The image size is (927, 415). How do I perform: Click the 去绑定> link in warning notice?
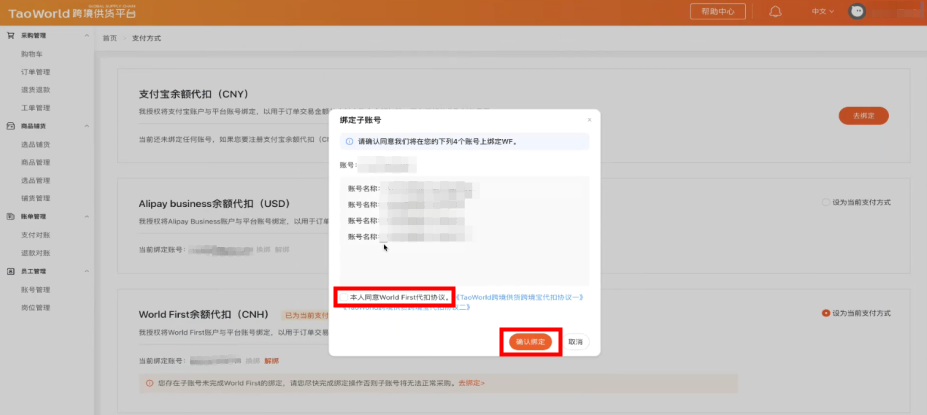click(x=472, y=383)
